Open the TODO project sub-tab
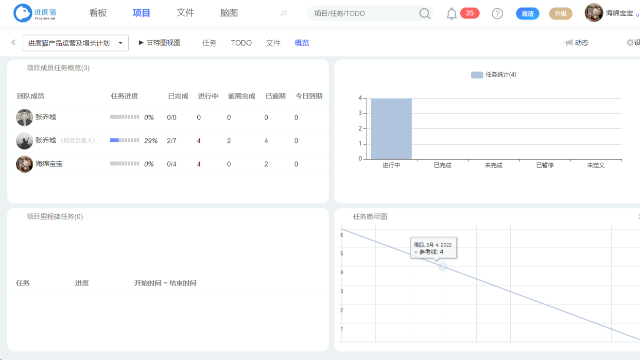Screen dimensions: 640x360 coord(241,43)
